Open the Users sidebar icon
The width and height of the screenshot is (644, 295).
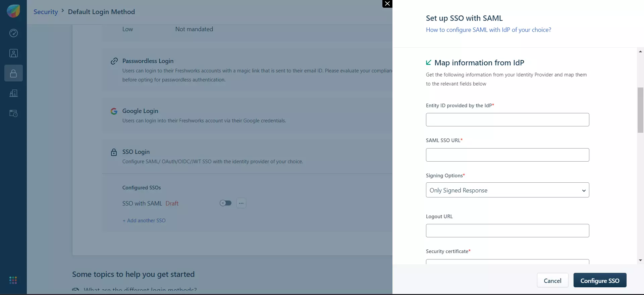coord(13,53)
